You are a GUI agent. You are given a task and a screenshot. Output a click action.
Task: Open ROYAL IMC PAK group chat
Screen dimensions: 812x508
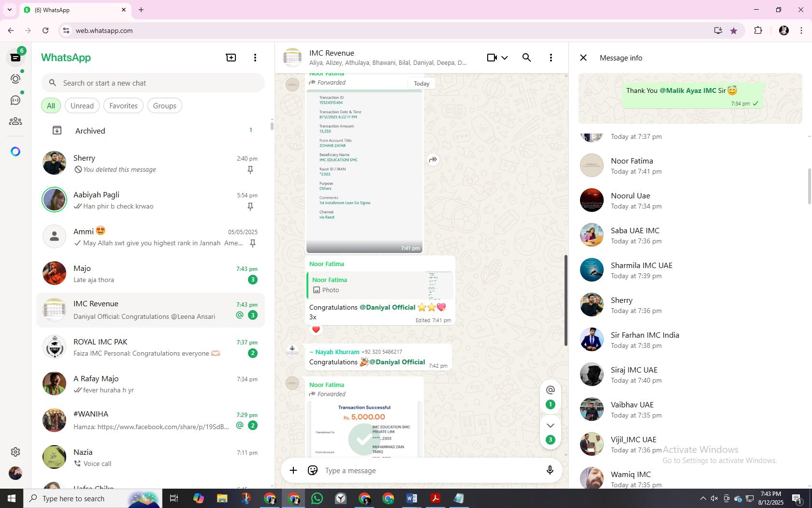coord(151,347)
